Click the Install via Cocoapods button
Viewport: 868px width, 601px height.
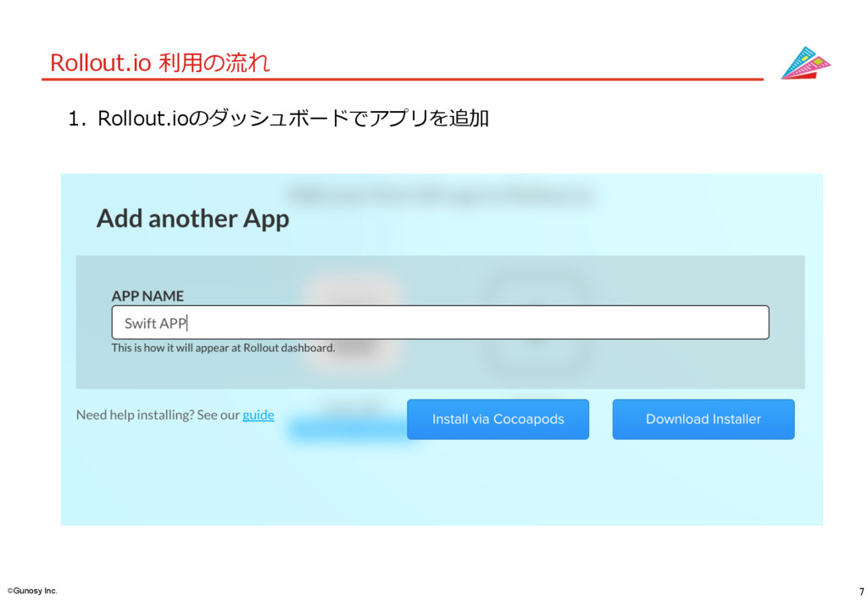[x=498, y=419]
